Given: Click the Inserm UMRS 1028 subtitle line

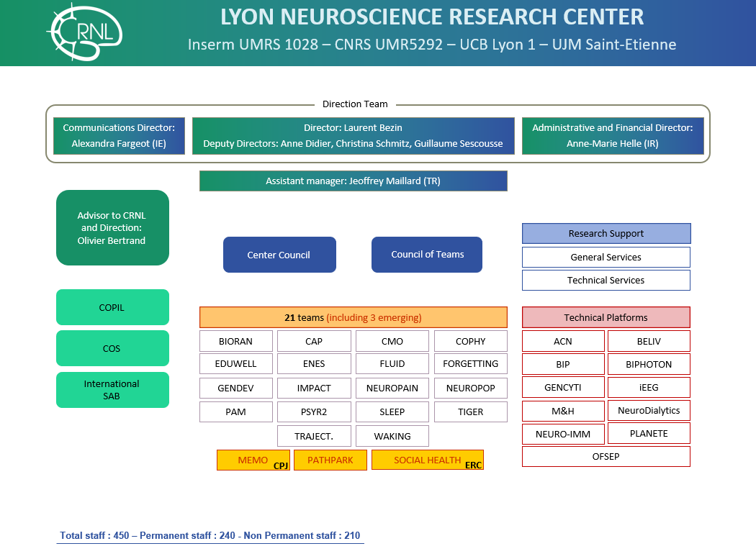Looking at the screenshot, I should coord(432,45).
